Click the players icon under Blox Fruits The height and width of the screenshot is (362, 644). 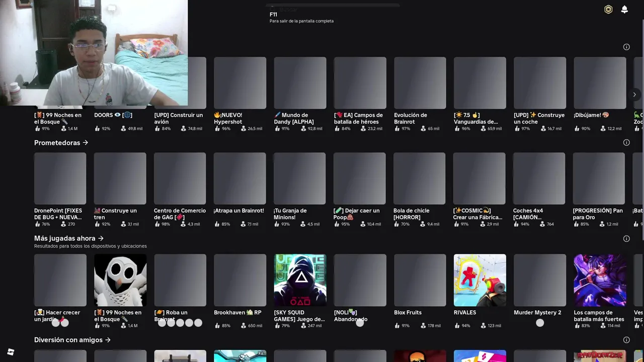click(x=423, y=326)
